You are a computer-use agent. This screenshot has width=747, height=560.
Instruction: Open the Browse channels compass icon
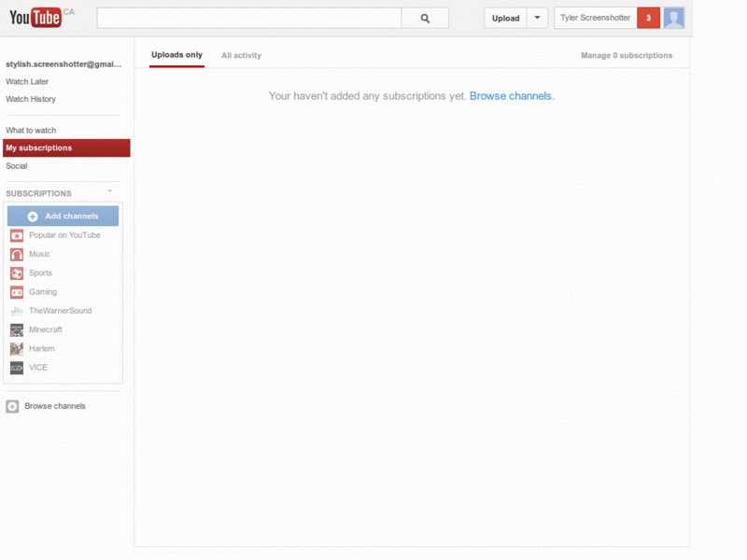pyautogui.click(x=12, y=405)
